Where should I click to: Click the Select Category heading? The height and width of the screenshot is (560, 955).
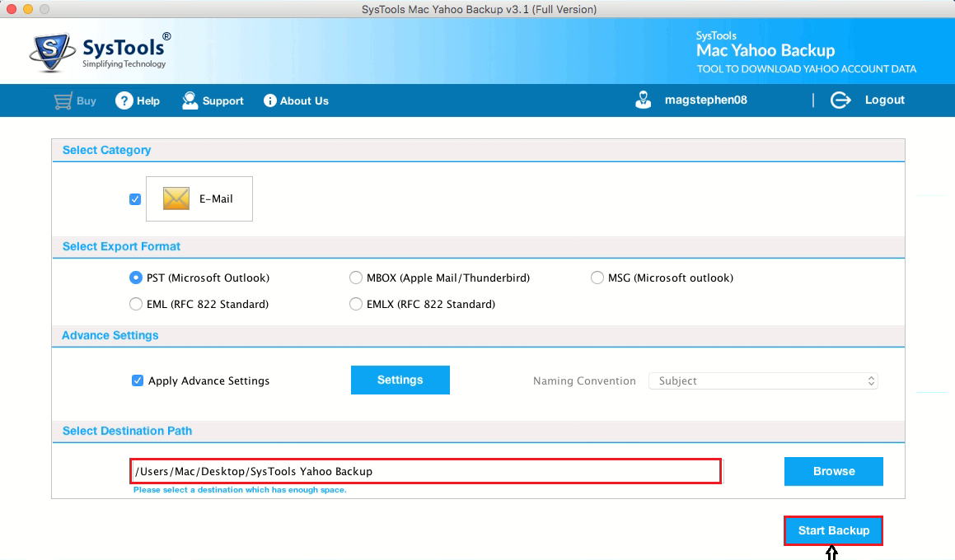point(106,150)
